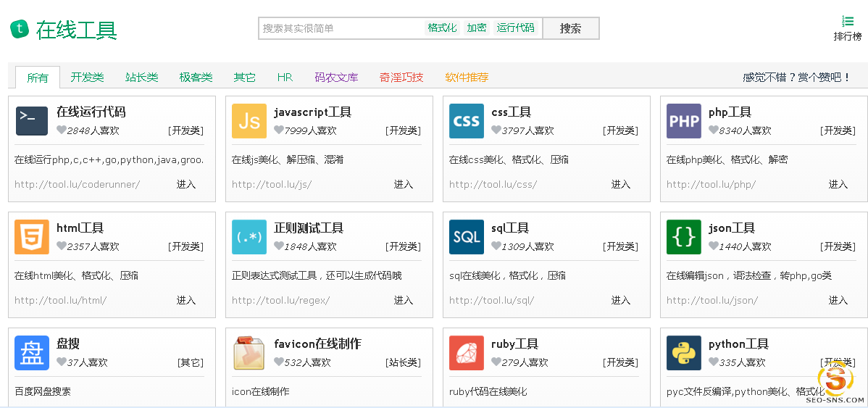Click heart icon beside 37人喜欢
The width and height of the screenshot is (868, 408).
coord(62,362)
